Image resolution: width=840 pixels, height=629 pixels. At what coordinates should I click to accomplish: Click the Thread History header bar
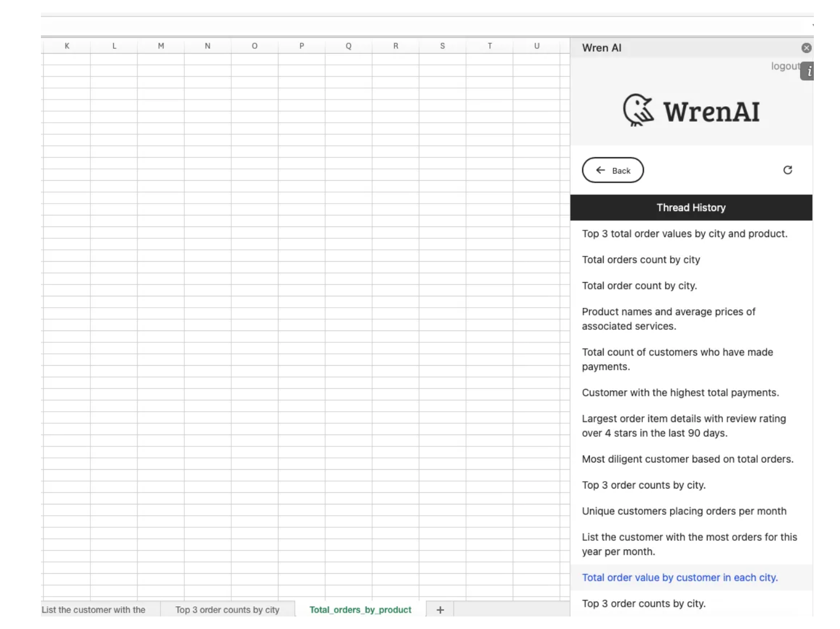(691, 208)
